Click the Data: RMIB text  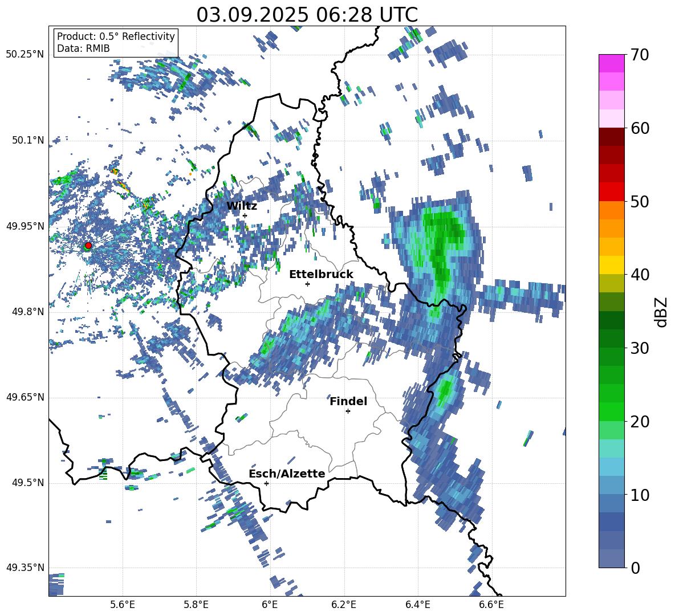[83, 48]
